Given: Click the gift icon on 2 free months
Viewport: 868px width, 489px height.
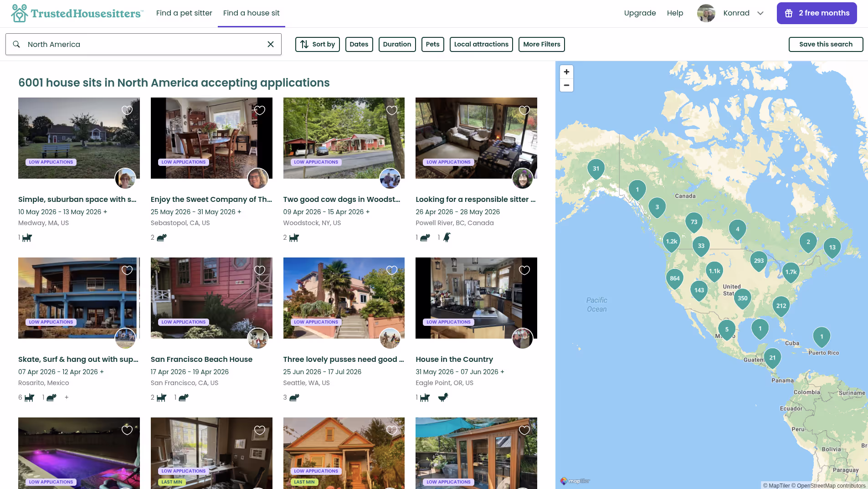Looking at the screenshot, I should (789, 13).
